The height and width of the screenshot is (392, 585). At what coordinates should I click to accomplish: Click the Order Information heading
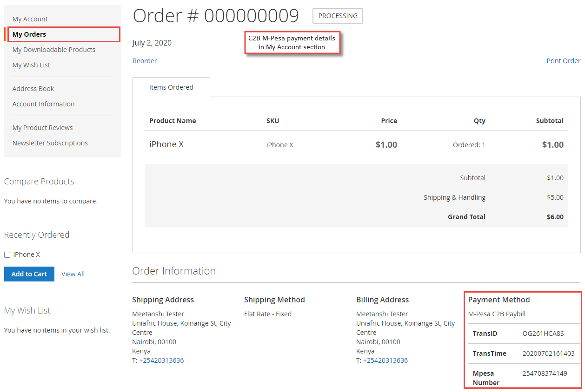click(x=174, y=271)
